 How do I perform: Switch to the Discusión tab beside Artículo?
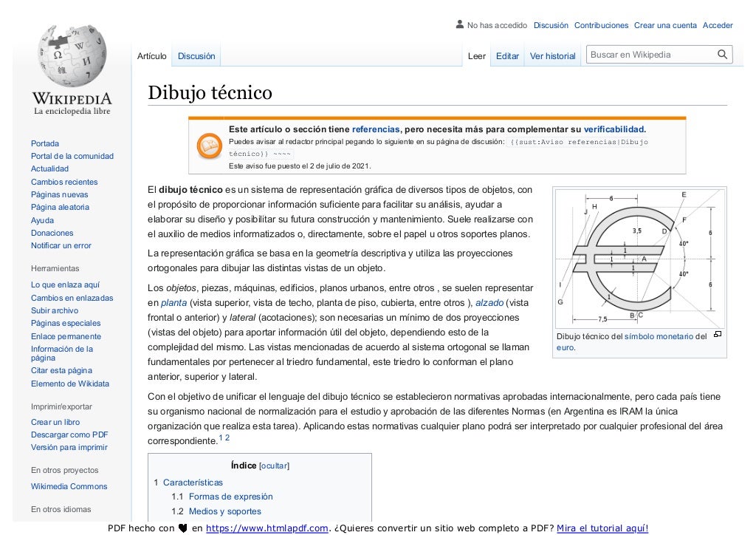pos(196,56)
